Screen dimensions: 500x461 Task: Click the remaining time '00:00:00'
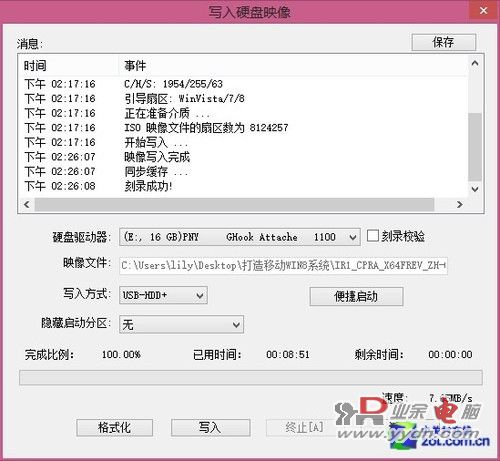pos(450,354)
